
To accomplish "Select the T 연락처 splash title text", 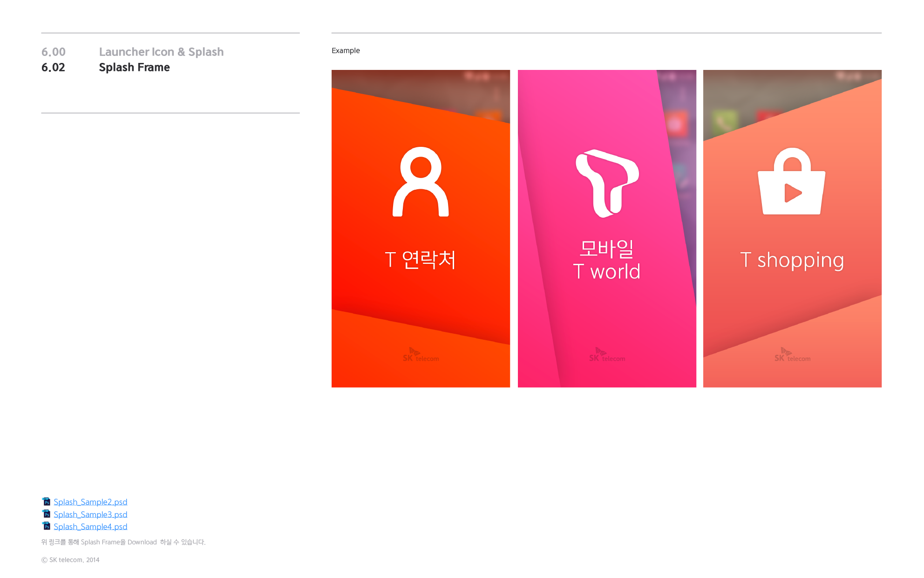I will 420,260.
